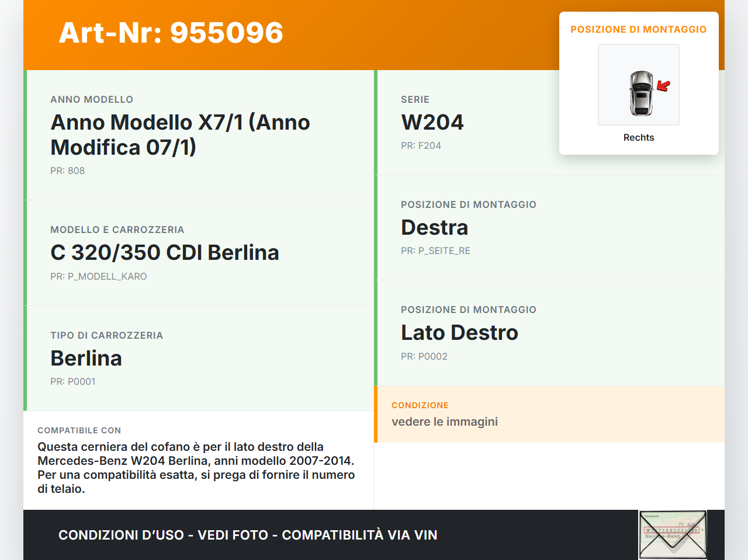Select the 'Destra' mounting position value
Screen dimensions: 748x560
pyautogui.click(x=435, y=227)
